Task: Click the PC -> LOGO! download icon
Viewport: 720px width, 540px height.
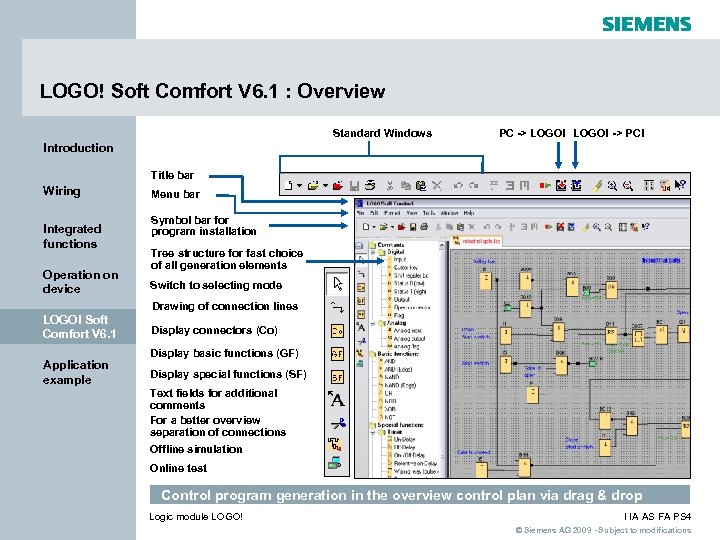Action: coord(561,186)
